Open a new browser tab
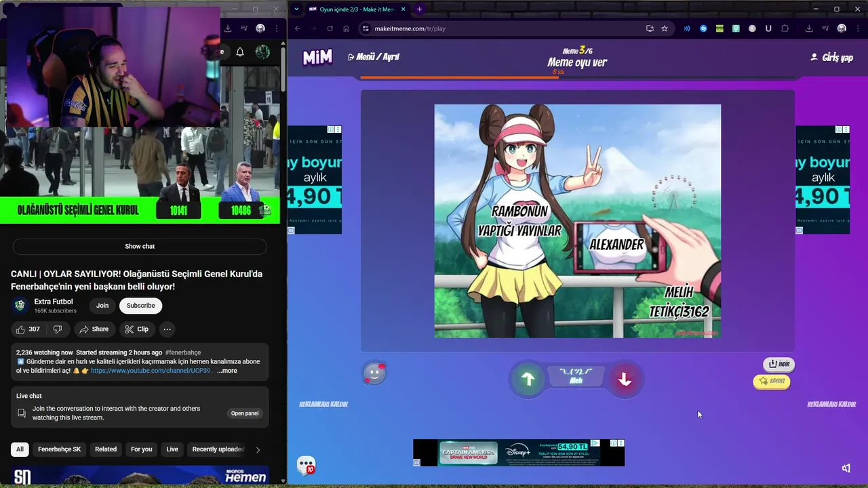 coord(419,9)
